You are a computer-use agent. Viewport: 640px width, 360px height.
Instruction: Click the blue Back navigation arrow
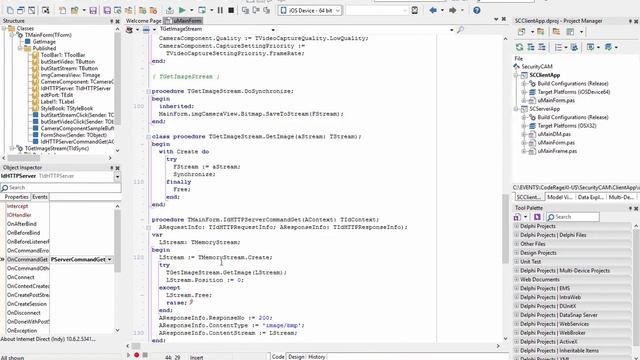click(433, 10)
